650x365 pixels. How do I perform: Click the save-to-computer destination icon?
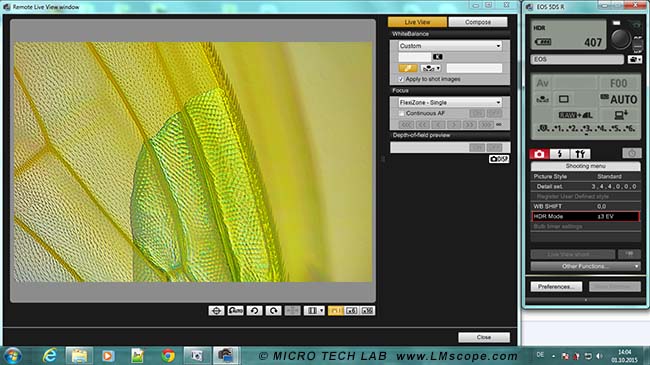[621, 115]
